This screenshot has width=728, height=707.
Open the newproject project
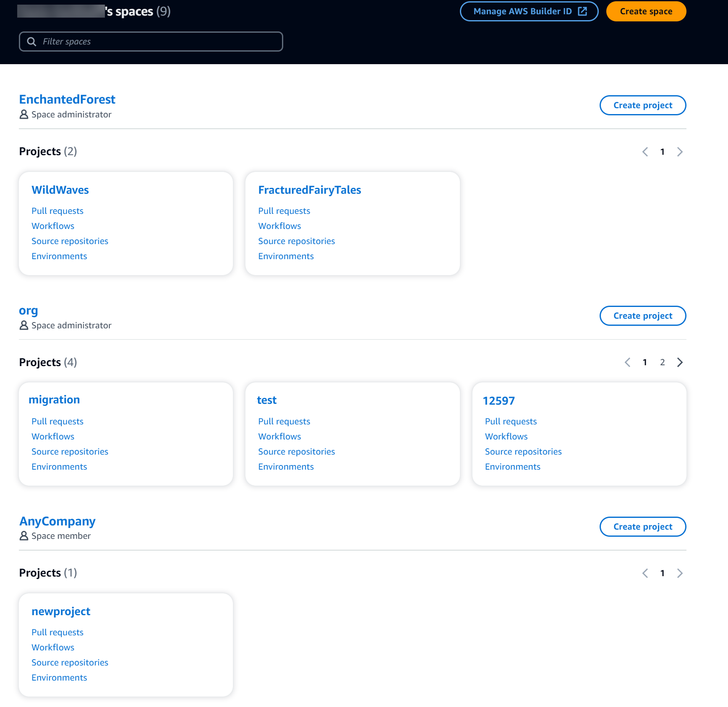click(x=61, y=611)
